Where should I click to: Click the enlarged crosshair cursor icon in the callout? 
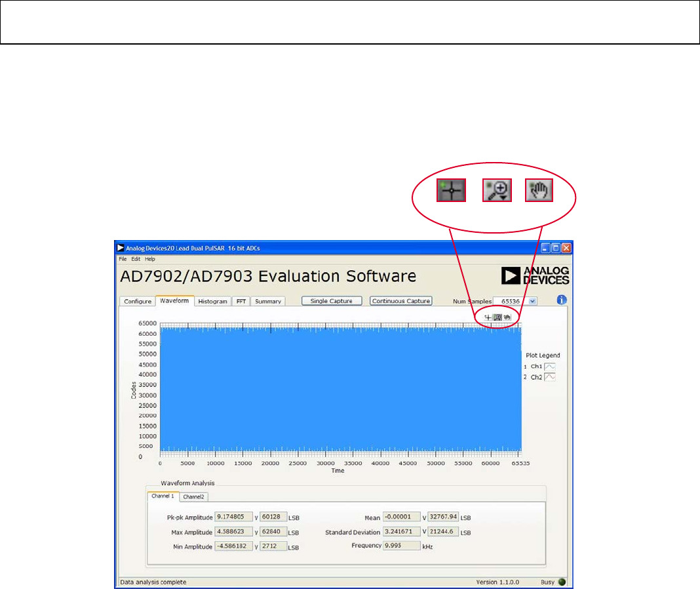point(452,190)
